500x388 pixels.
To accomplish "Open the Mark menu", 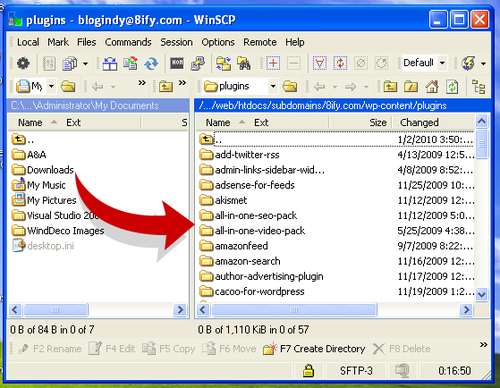I will pos(58,42).
